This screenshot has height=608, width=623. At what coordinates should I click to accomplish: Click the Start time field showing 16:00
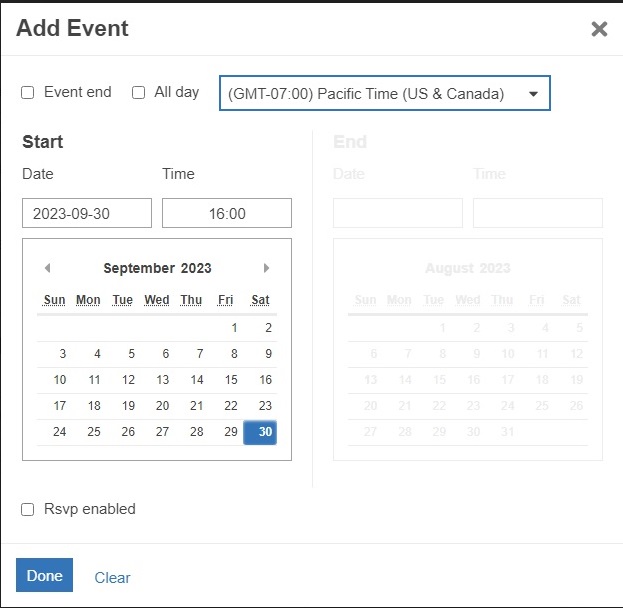coord(227,213)
